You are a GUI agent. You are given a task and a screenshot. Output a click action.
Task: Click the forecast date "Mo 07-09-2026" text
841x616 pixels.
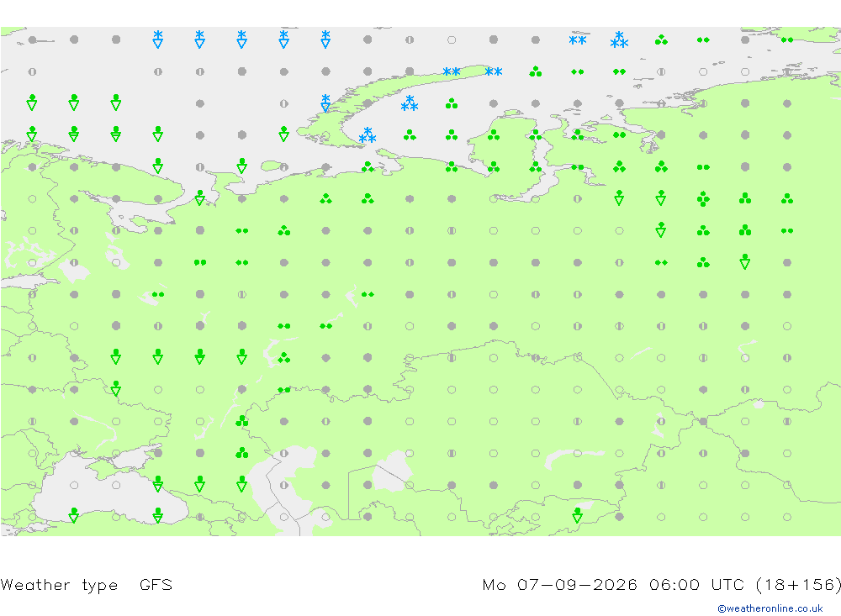coord(559,584)
